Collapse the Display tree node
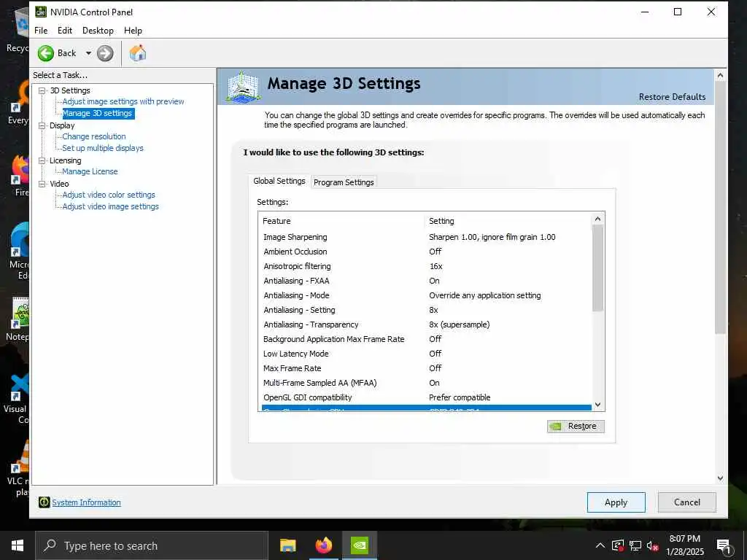 click(x=42, y=125)
